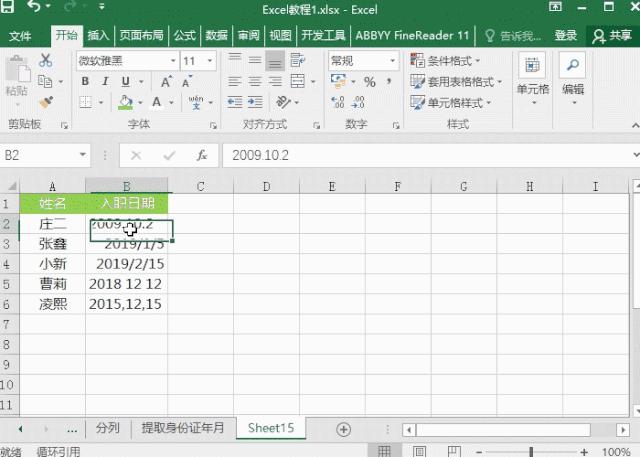Click the 登录 sign-in link

pos(565,35)
